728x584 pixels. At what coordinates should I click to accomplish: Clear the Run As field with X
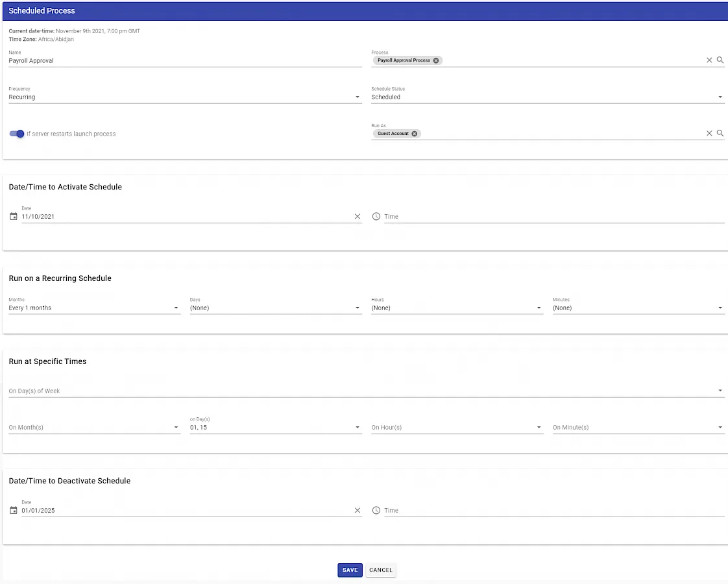(709, 133)
